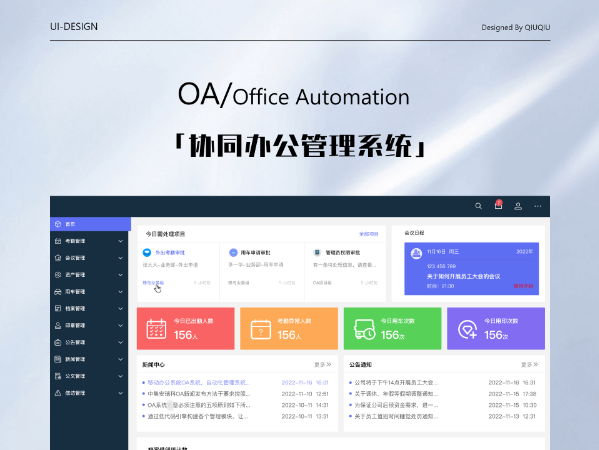Click the 外出考勤审批 card title

170,253
